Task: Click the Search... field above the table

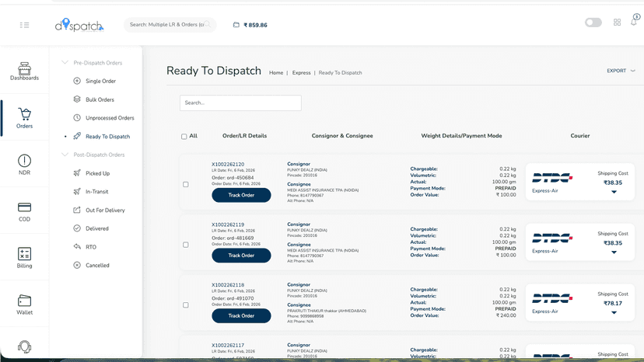Action: pyautogui.click(x=240, y=103)
